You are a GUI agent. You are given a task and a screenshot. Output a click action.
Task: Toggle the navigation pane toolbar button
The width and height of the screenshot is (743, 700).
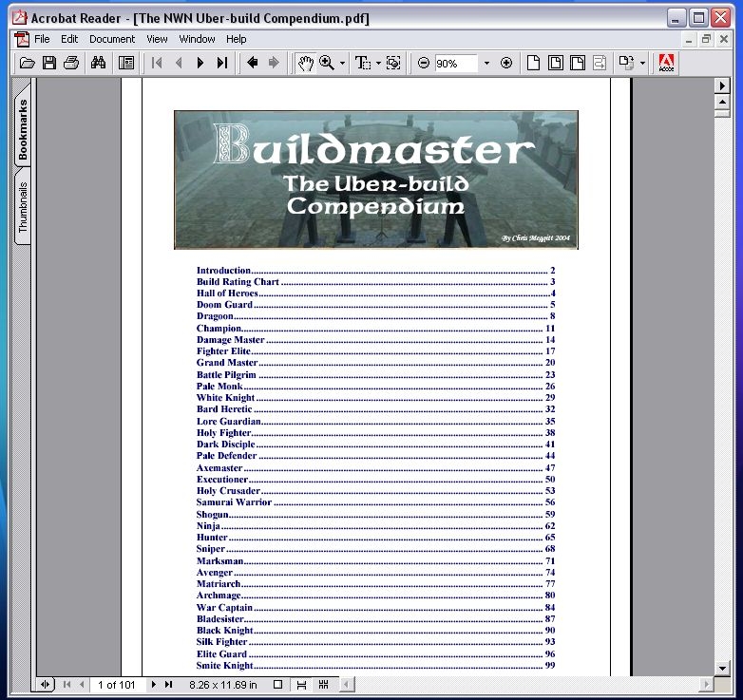126,63
